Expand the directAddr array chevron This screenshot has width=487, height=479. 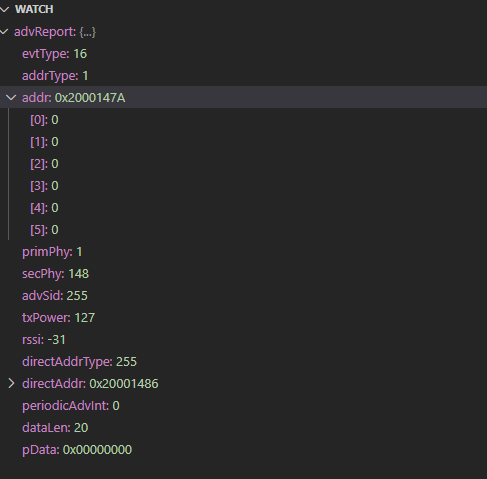[11, 384]
